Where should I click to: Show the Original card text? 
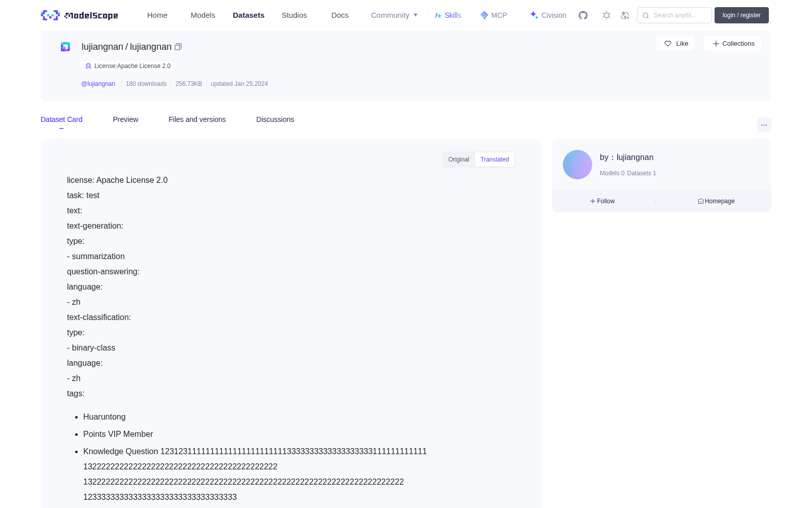click(x=459, y=160)
